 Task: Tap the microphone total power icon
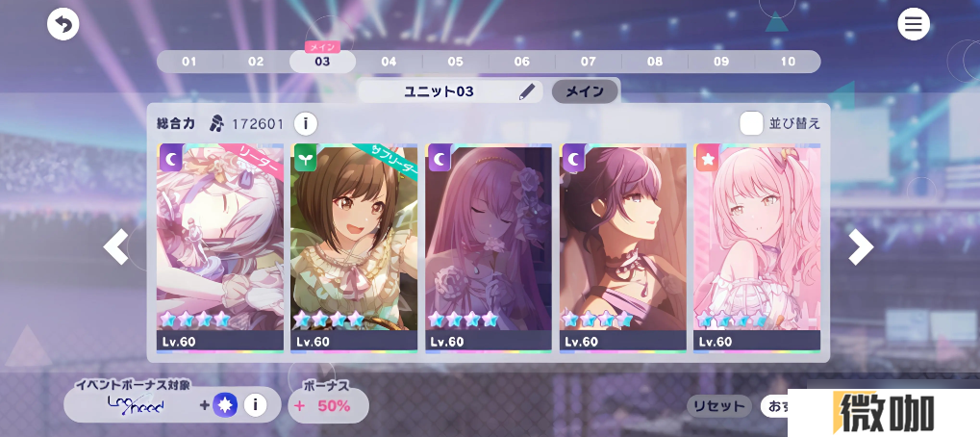(217, 124)
